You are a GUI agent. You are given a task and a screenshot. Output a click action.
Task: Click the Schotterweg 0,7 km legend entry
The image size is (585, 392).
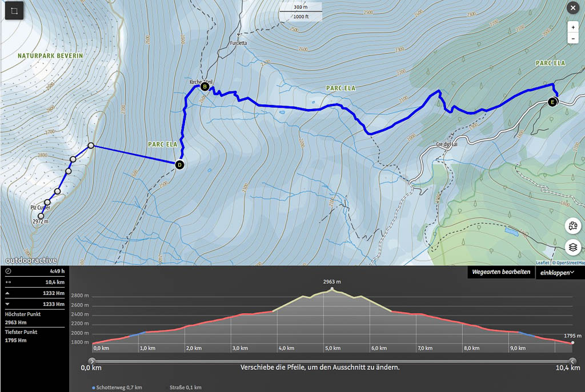(x=118, y=387)
